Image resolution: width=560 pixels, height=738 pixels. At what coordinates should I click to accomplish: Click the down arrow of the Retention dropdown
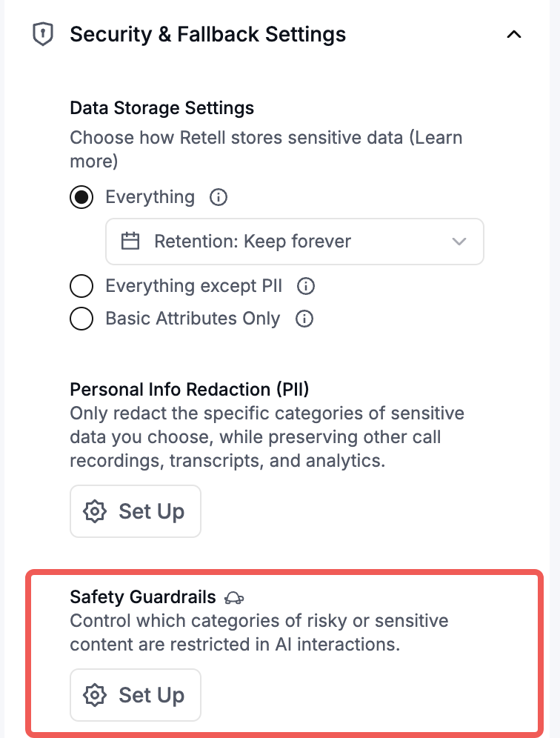tap(459, 242)
